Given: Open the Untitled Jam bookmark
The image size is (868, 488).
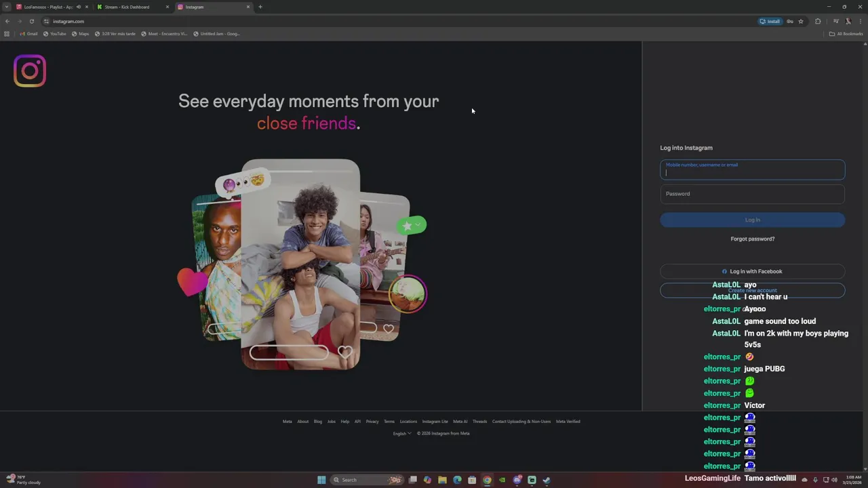Looking at the screenshot, I should coord(217,34).
